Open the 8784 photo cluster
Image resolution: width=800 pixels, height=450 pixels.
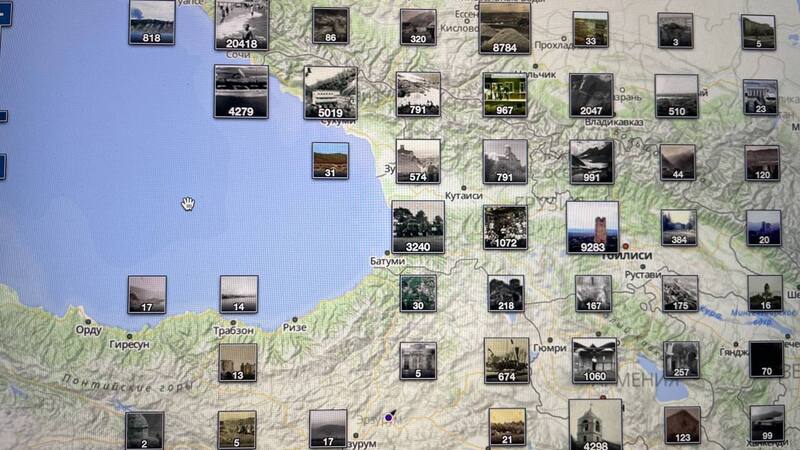[x=505, y=28]
